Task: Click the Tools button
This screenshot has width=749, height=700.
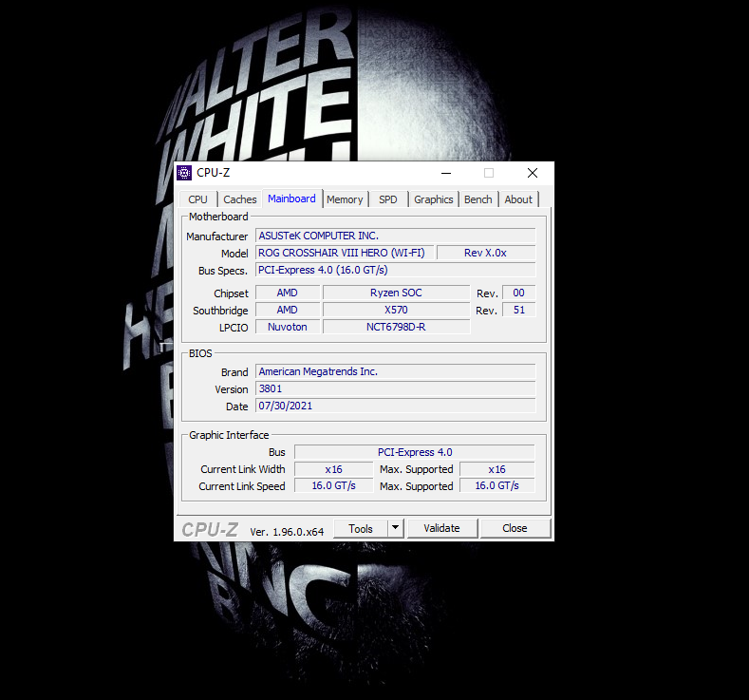Action: click(x=361, y=528)
